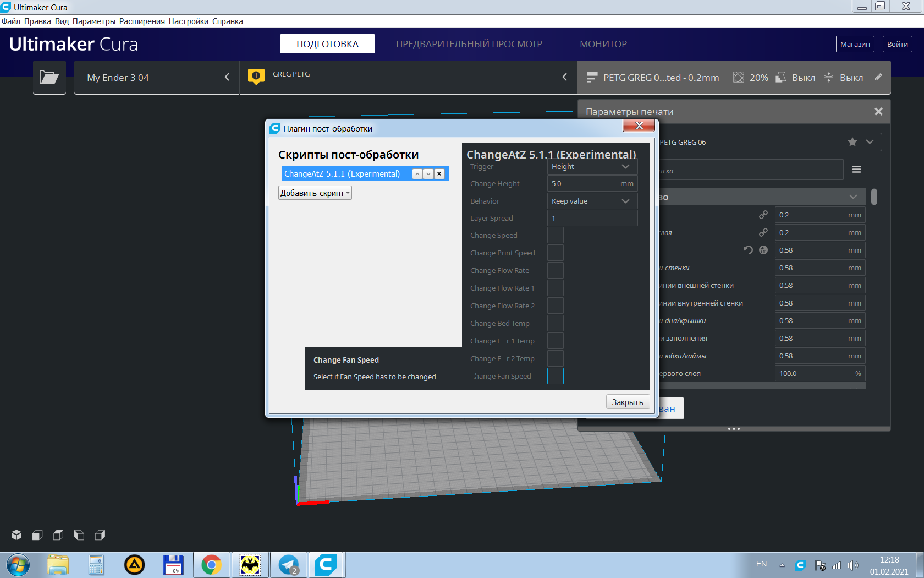This screenshot has width=924, height=578.
Task: Click the link icon beside second 0.2 mm value
Action: 763,232
